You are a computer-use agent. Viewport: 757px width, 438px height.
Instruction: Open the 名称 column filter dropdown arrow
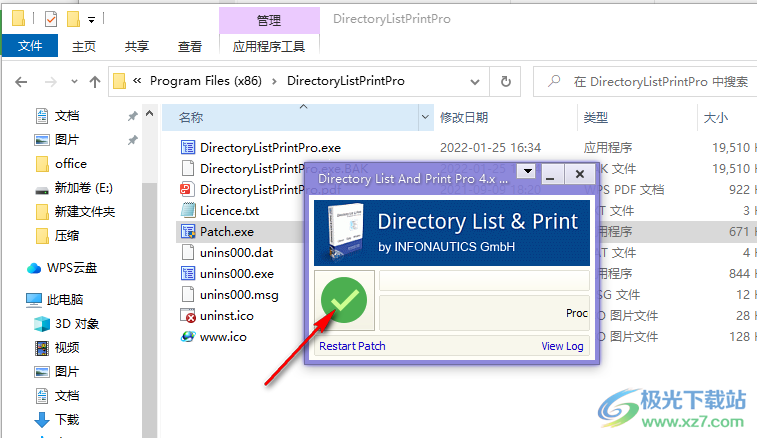pyautogui.click(x=425, y=117)
